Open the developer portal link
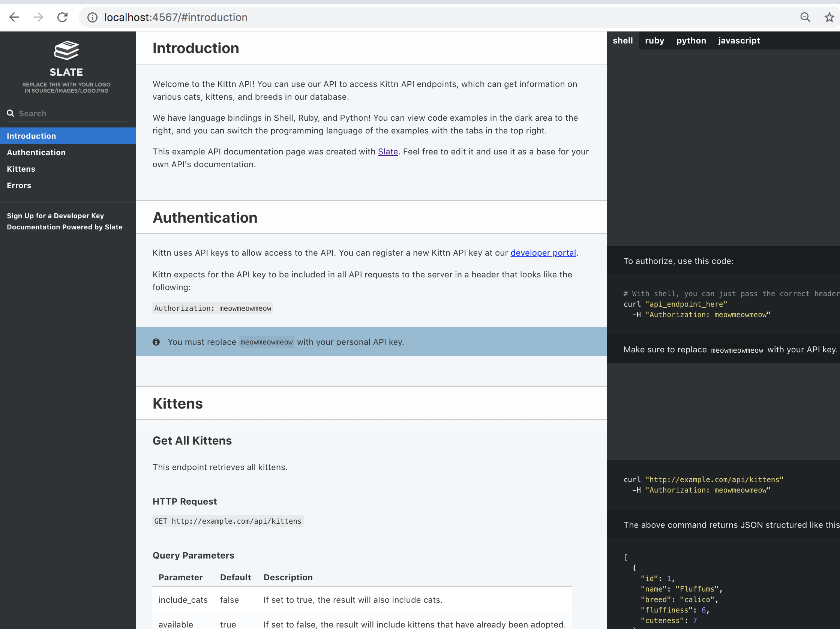The height and width of the screenshot is (629, 840). coord(543,253)
